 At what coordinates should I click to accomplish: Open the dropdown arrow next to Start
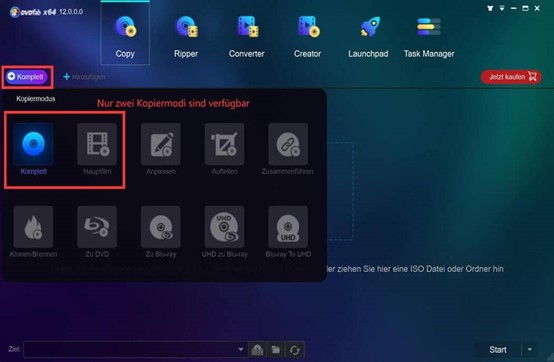click(x=530, y=350)
